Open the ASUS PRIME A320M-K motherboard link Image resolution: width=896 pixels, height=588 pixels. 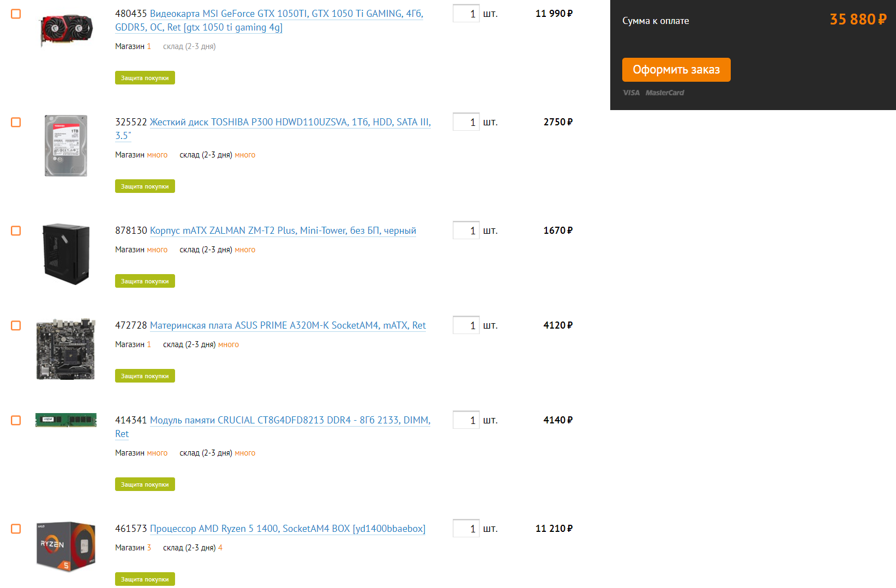[288, 325]
